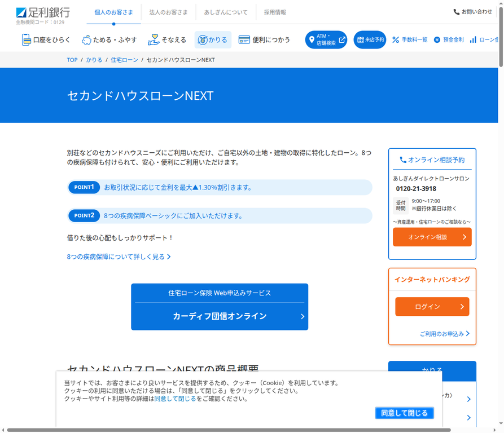Click the インターネットバンキング heading
Image resolution: width=504 pixels, height=433 pixels.
click(432, 279)
